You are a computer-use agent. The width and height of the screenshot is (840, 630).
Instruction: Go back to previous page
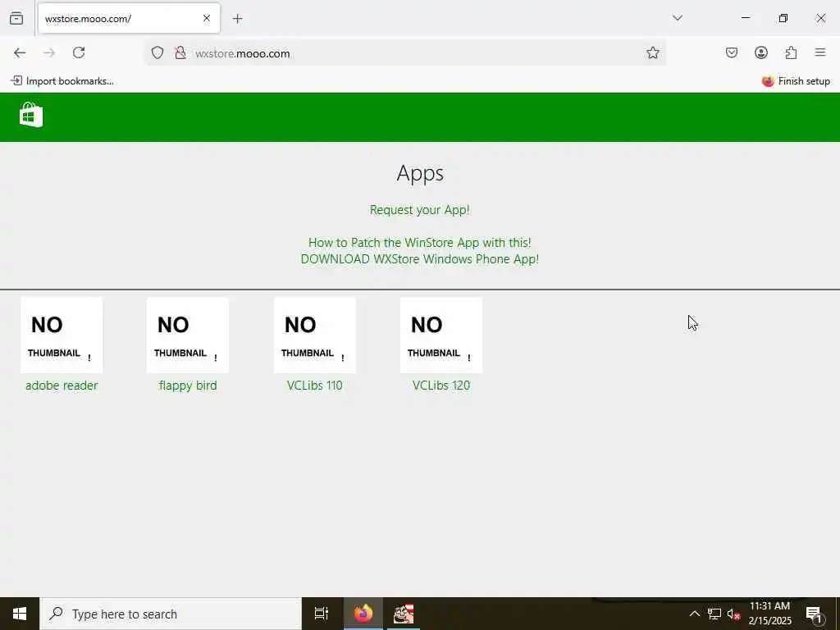point(20,52)
